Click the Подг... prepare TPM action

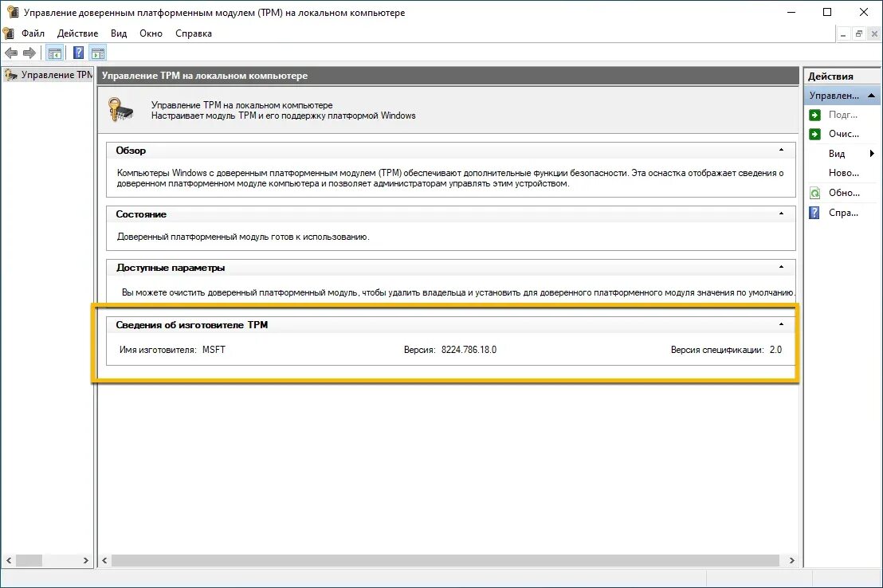[843, 115]
